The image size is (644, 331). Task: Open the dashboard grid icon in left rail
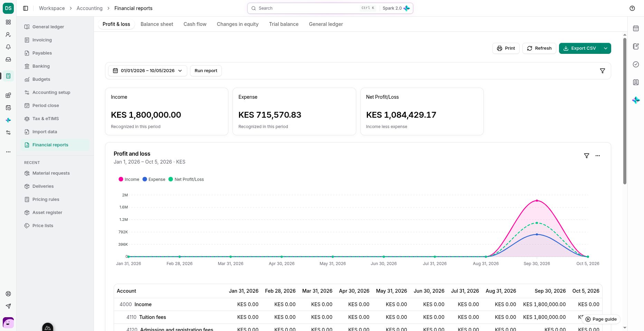tap(8, 22)
